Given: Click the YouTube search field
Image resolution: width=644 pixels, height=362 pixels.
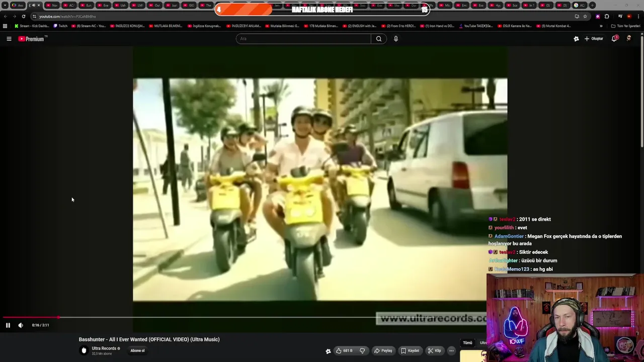Looking at the screenshot, I should coord(303,39).
